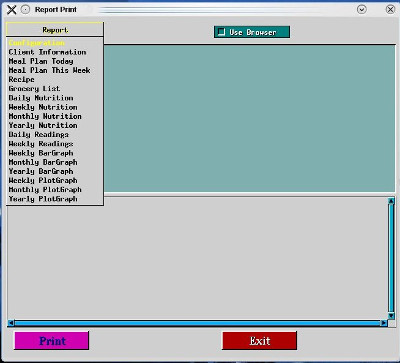Enable the Use Browser checkbox
Viewport: 400px width, 363px height.
tap(221, 32)
